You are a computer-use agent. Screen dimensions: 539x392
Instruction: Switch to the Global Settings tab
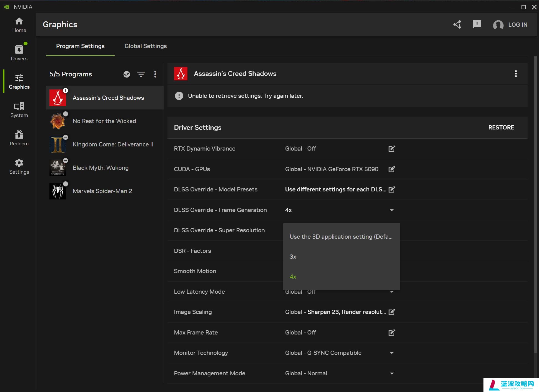click(146, 46)
